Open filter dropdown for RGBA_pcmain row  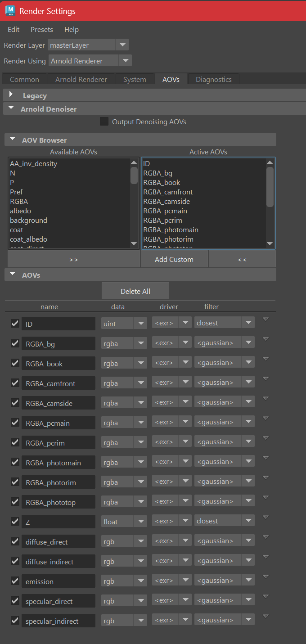click(x=225, y=422)
